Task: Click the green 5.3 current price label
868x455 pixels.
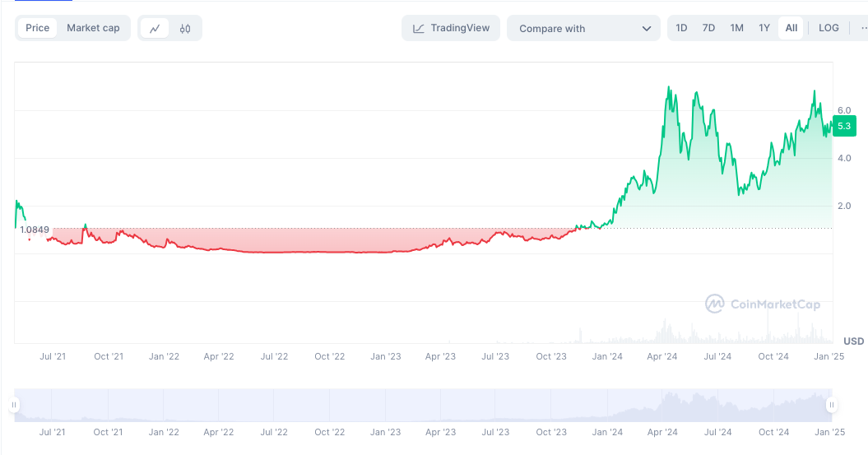Action: 844,126
